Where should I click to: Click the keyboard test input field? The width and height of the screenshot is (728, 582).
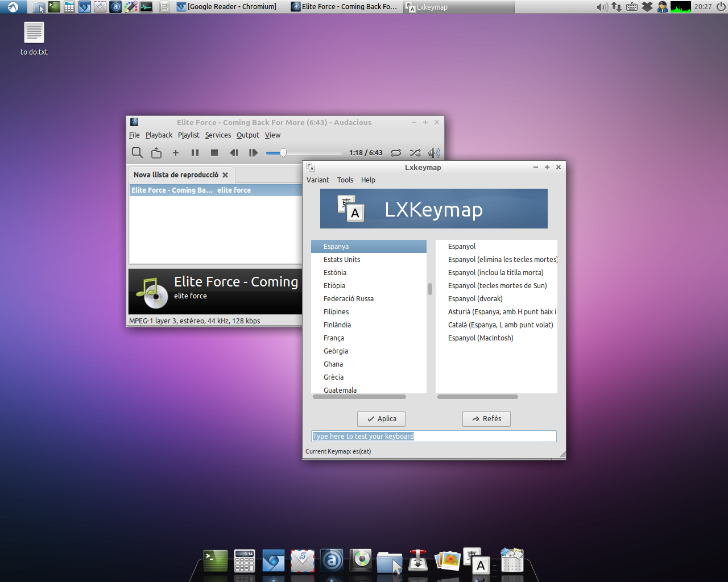click(x=434, y=436)
